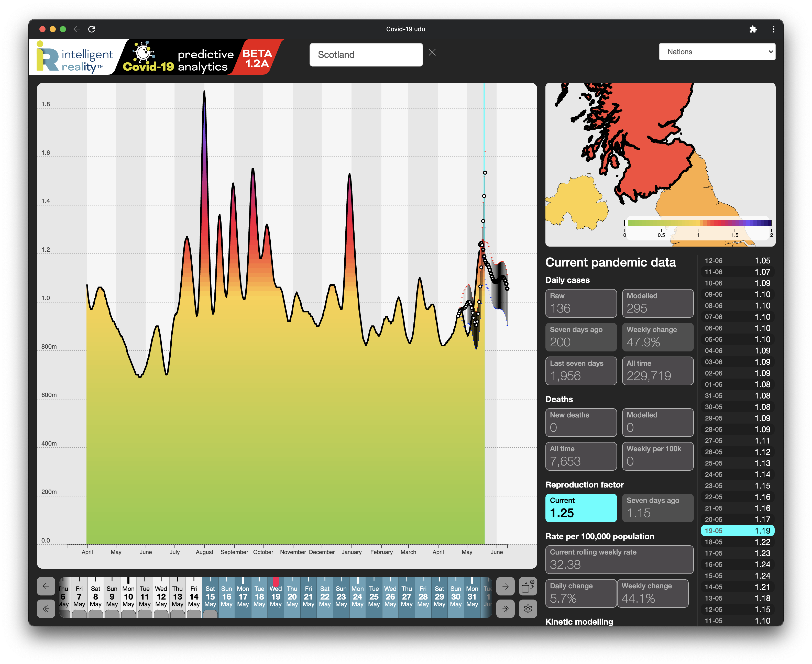Image resolution: width=812 pixels, height=664 pixels.
Task: Click the Scotland search field
Action: tap(366, 55)
